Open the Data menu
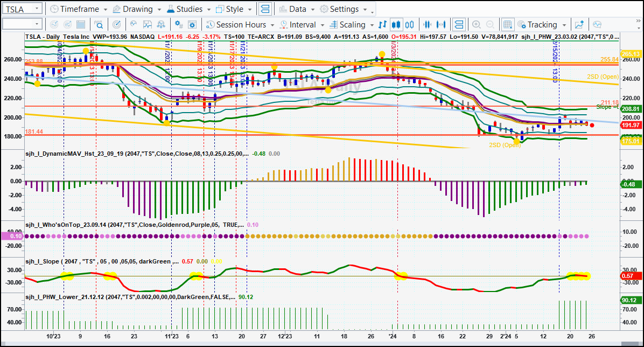Viewport: 644px width, 347px height. [297, 9]
